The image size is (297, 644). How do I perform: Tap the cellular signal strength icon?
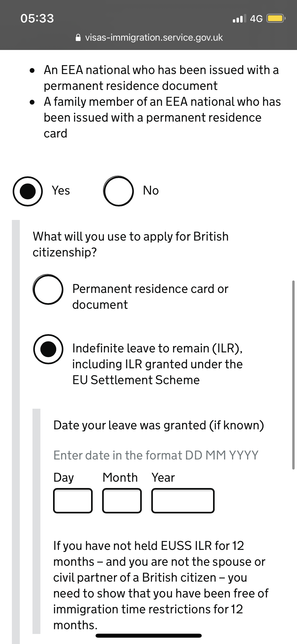point(239,19)
